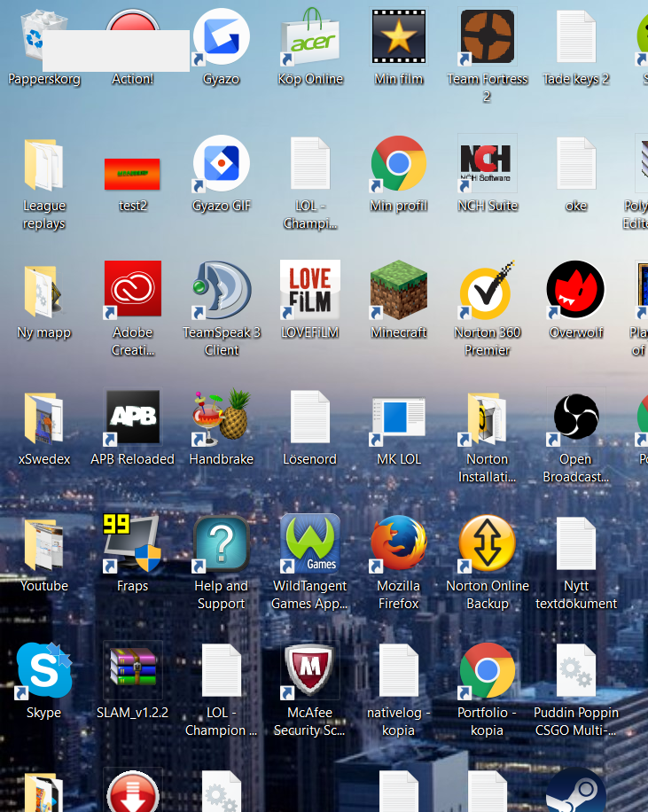Image resolution: width=648 pixels, height=812 pixels.
Task: Click the "Skype" label text
Action: (43, 713)
